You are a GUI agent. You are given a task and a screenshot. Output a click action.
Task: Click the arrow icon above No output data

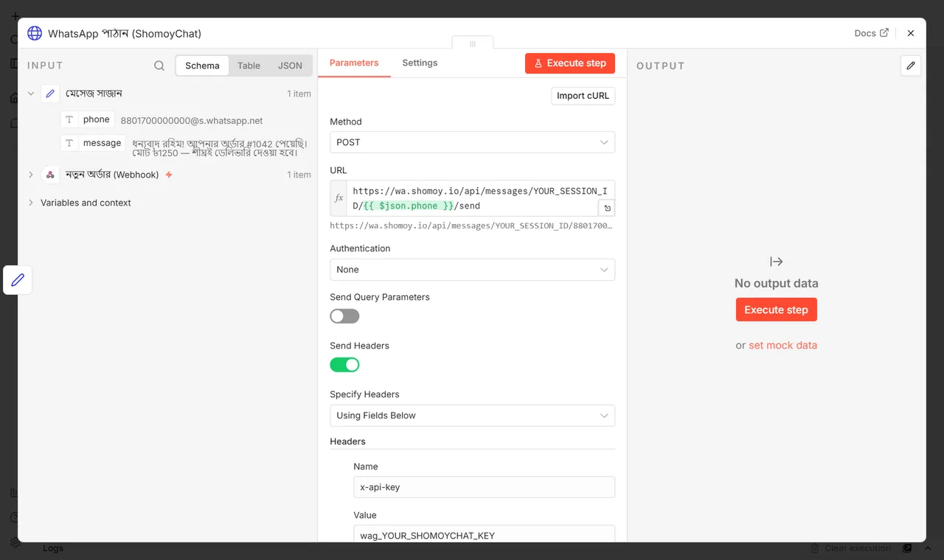777,262
